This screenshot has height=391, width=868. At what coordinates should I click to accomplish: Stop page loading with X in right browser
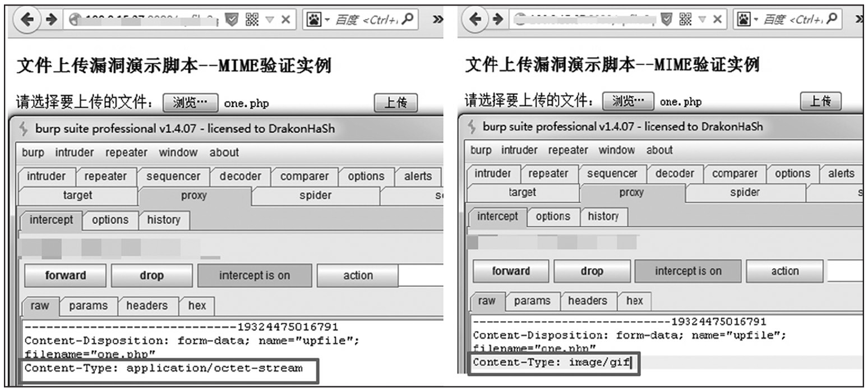(x=717, y=20)
